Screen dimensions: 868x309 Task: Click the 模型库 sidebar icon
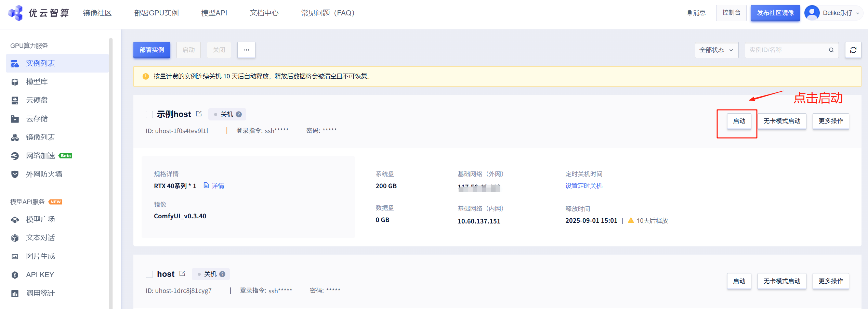(x=15, y=82)
